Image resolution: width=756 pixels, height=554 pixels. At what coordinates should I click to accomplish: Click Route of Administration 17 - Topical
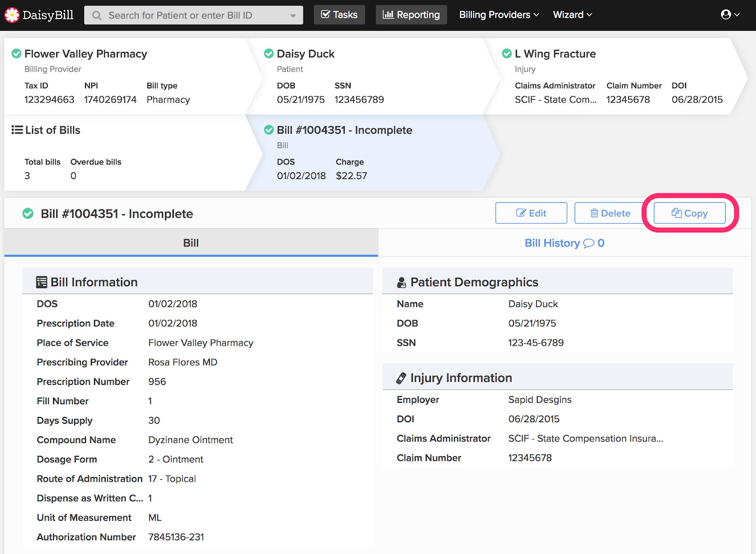pos(172,479)
